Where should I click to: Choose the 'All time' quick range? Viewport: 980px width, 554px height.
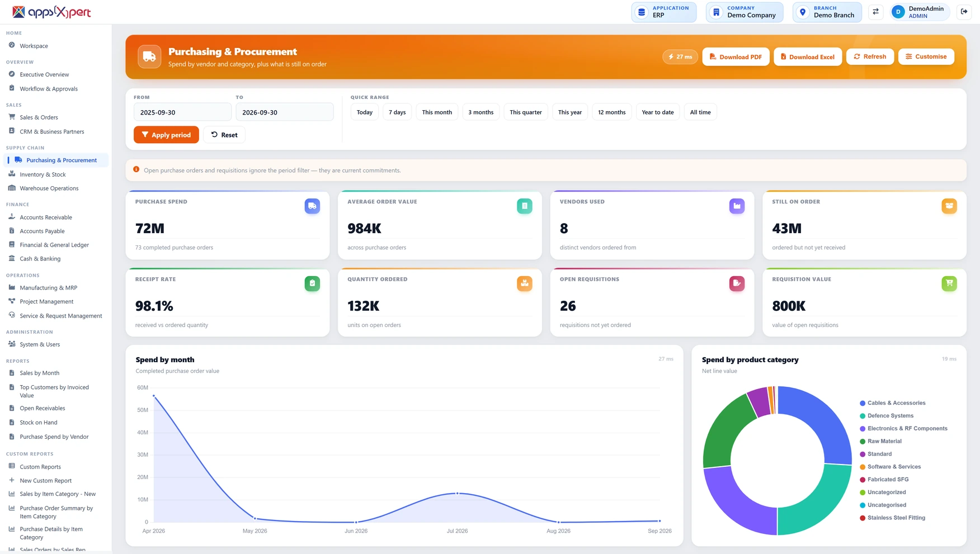click(x=700, y=112)
